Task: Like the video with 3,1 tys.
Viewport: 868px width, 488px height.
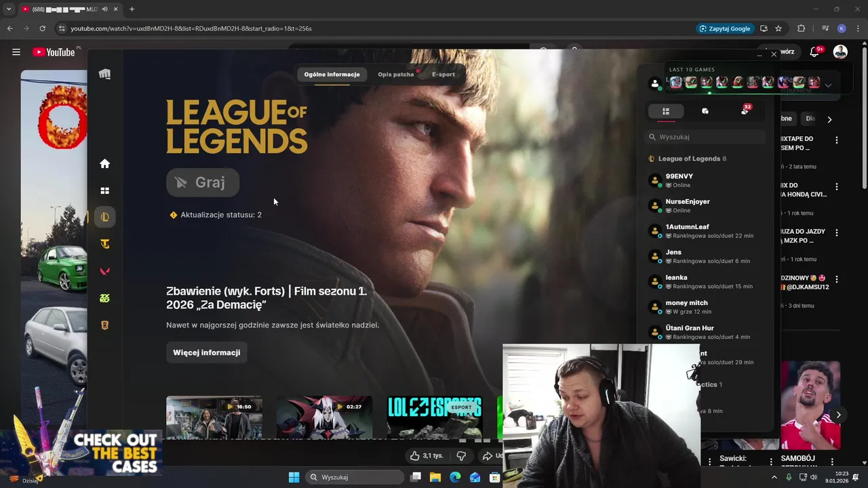Action: [427, 456]
